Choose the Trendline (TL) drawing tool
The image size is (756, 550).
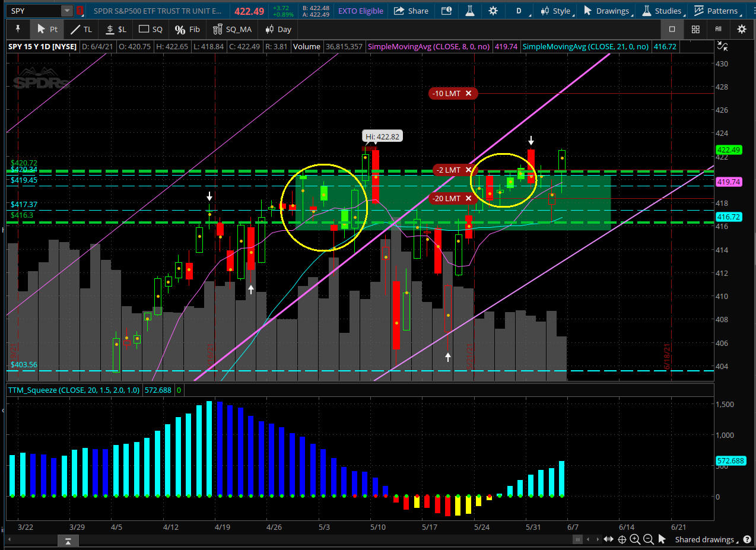tap(81, 29)
